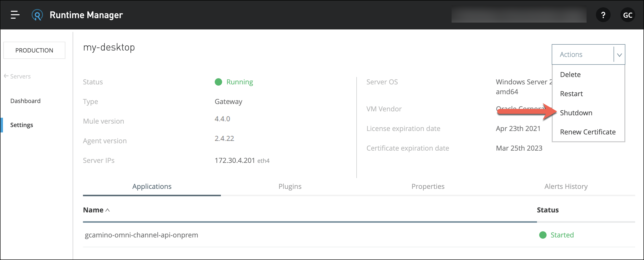
Task: Open the gcamino-omni-channel-api-onprem application row
Action: point(359,235)
